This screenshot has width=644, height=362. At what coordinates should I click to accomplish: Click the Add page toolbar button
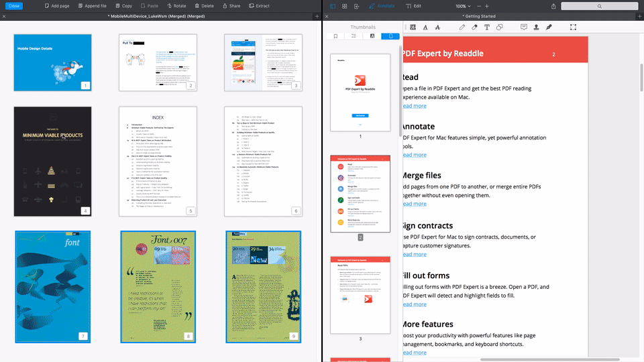56,6
